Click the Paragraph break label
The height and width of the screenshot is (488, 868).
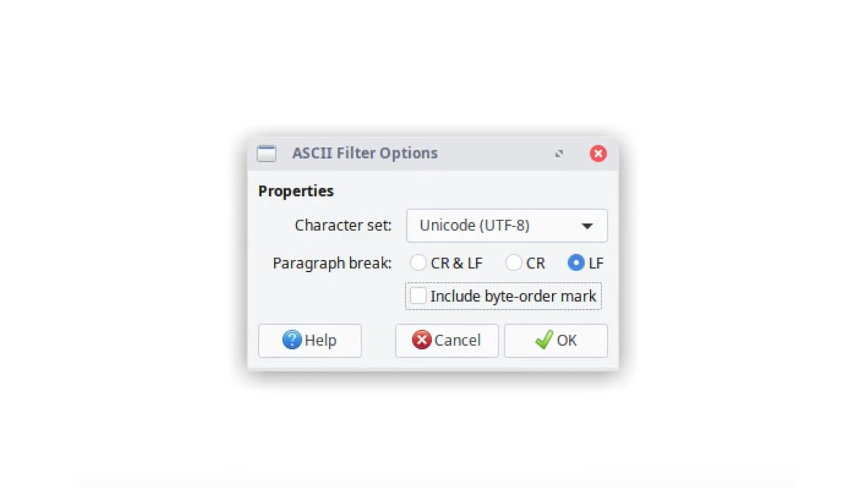click(x=332, y=263)
